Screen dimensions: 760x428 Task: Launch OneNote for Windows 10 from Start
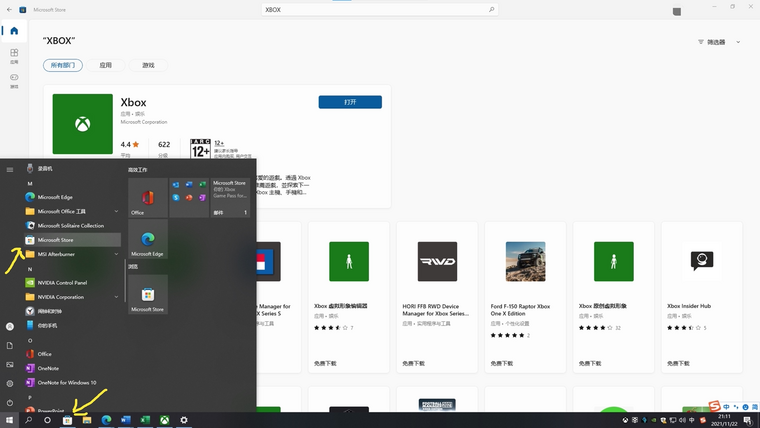point(72,382)
